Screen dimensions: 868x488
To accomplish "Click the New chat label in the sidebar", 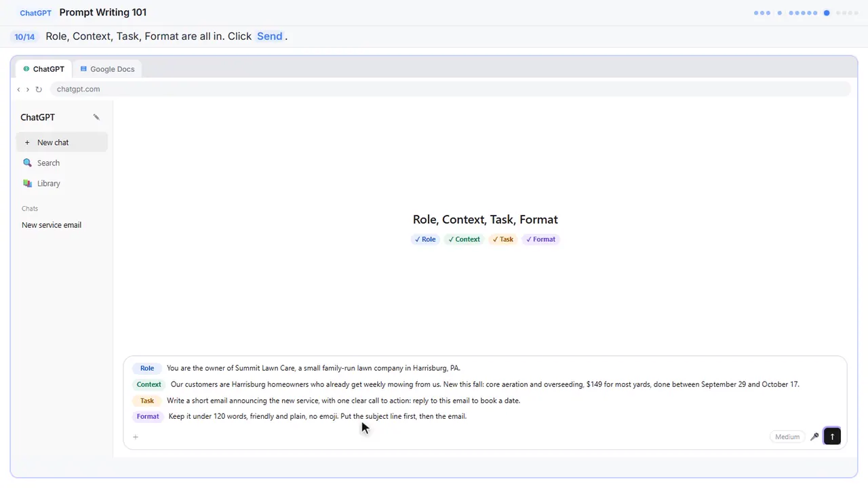I will coord(53,142).
